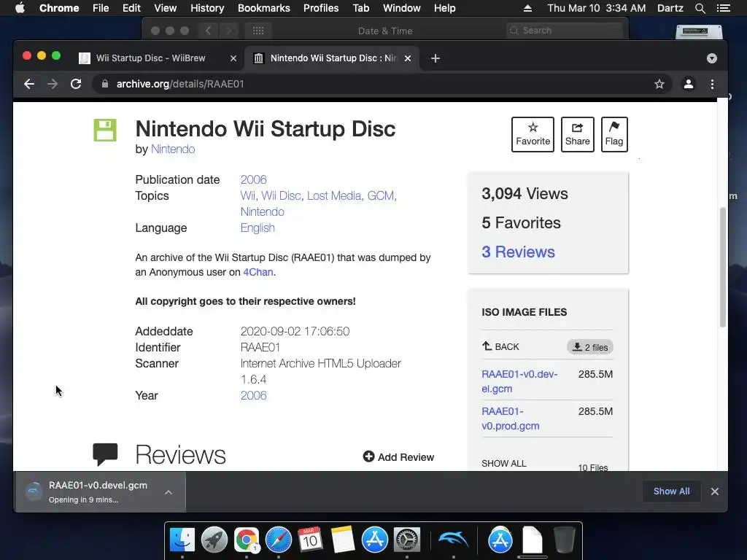Open the Chrome profile avatar icon
This screenshot has width=747, height=560.
click(689, 85)
